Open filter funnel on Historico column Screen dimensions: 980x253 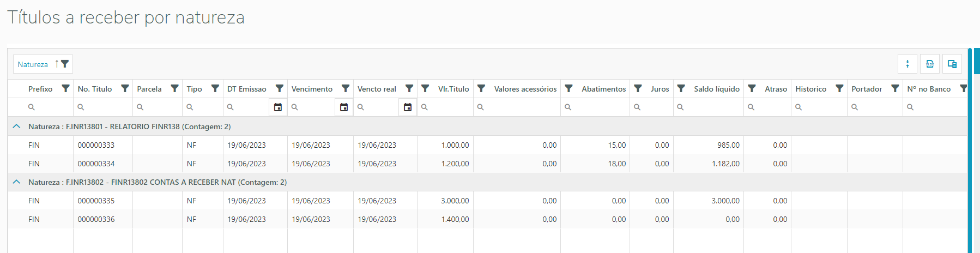point(839,88)
